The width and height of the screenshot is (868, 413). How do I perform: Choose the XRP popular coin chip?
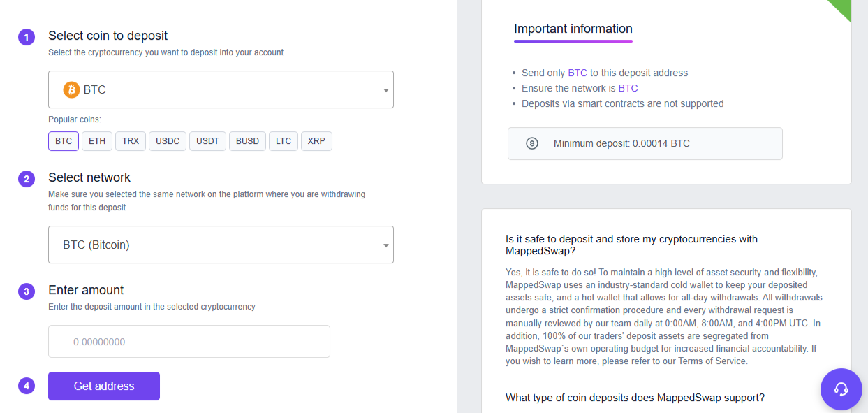point(316,141)
